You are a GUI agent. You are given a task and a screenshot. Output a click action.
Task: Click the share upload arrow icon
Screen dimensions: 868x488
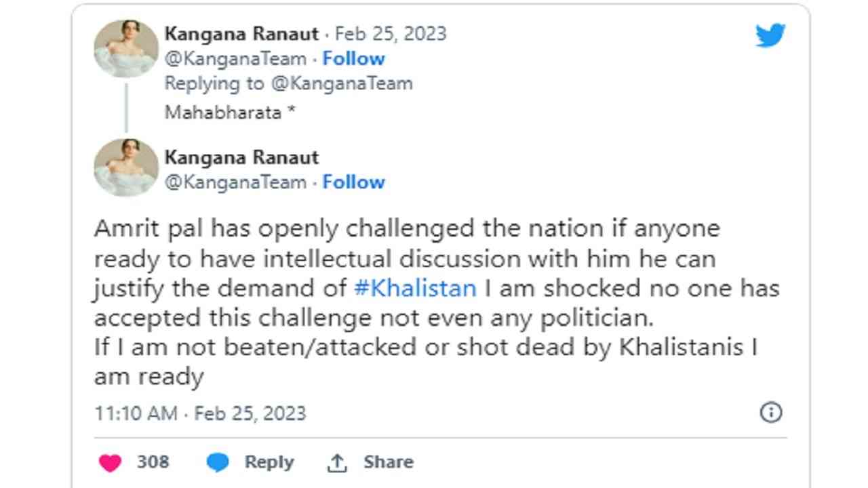click(337, 463)
